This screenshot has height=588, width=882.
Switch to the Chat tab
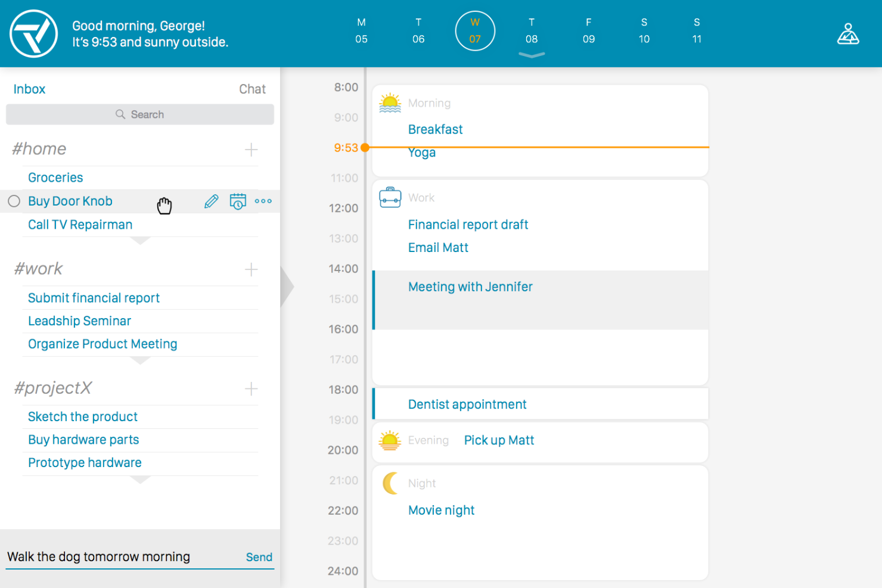tap(252, 89)
